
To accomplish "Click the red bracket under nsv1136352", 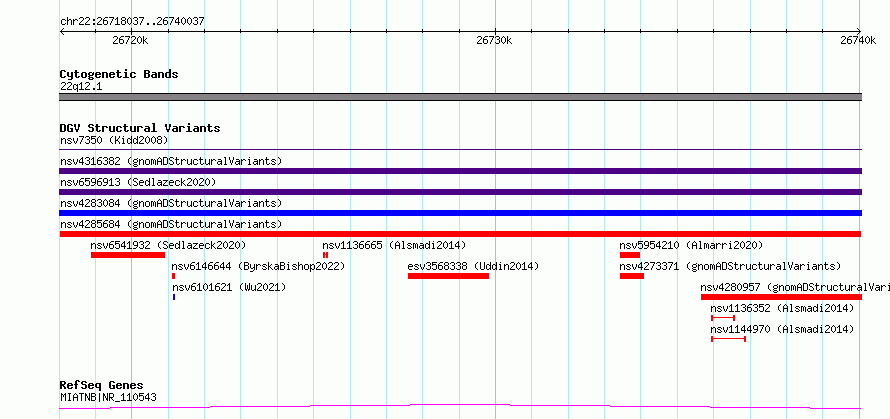I will point(723,318).
